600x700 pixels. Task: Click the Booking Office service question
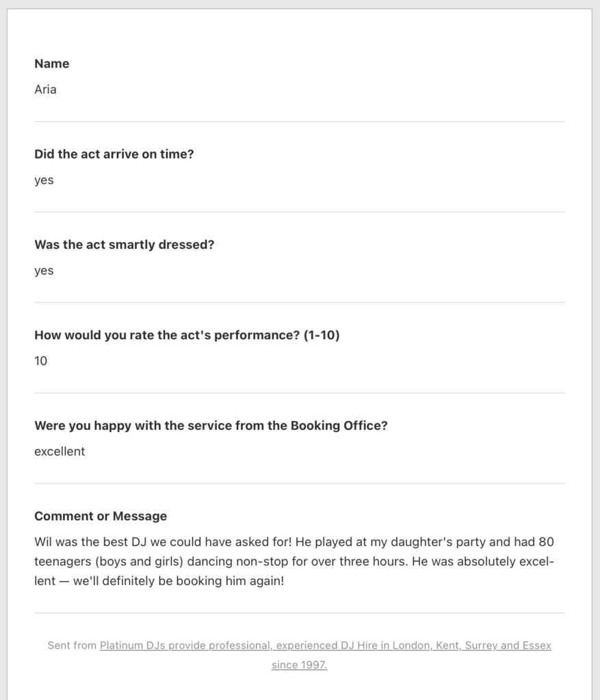click(x=211, y=425)
